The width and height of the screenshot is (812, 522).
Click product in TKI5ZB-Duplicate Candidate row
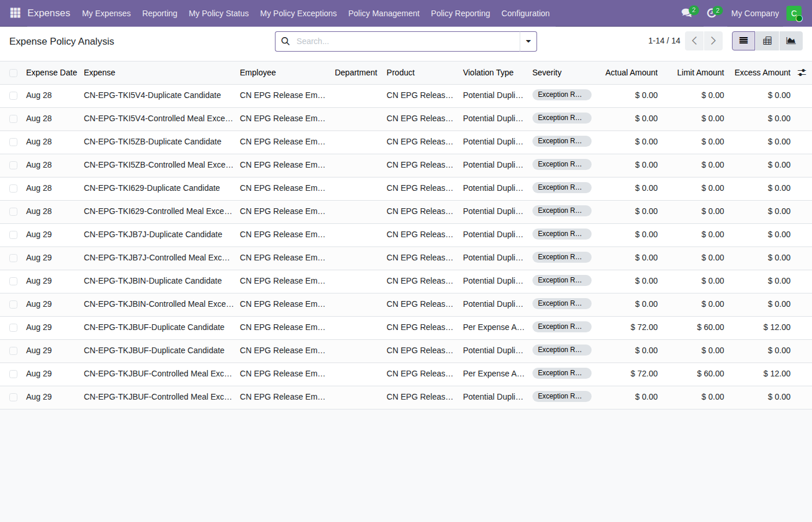coord(420,142)
